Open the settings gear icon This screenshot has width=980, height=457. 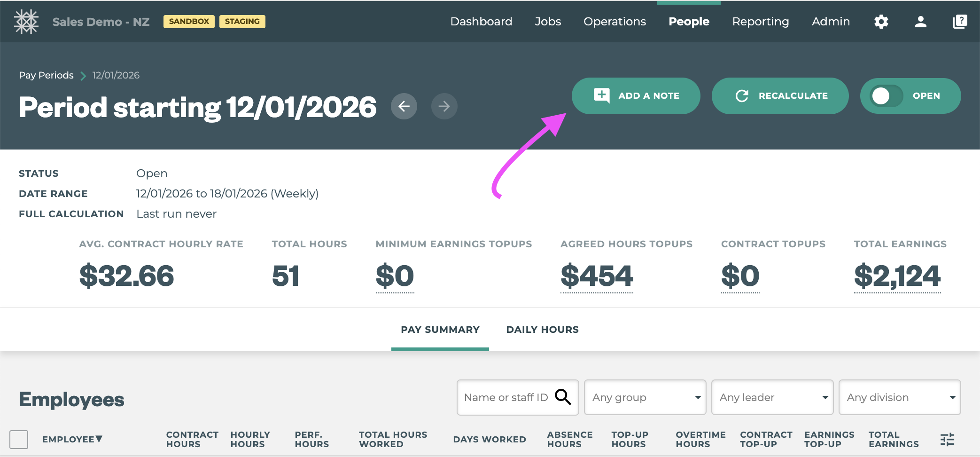coord(882,22)
